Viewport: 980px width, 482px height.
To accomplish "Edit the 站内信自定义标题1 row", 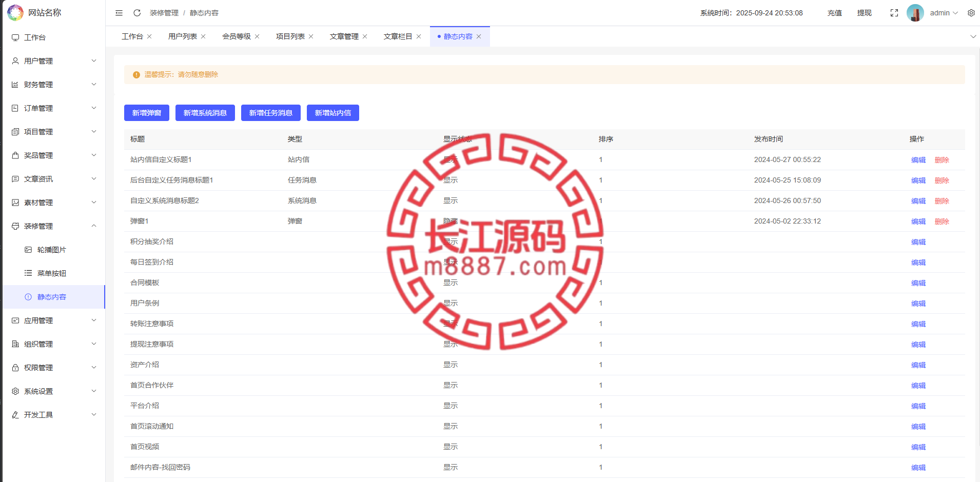I will 918,160.
